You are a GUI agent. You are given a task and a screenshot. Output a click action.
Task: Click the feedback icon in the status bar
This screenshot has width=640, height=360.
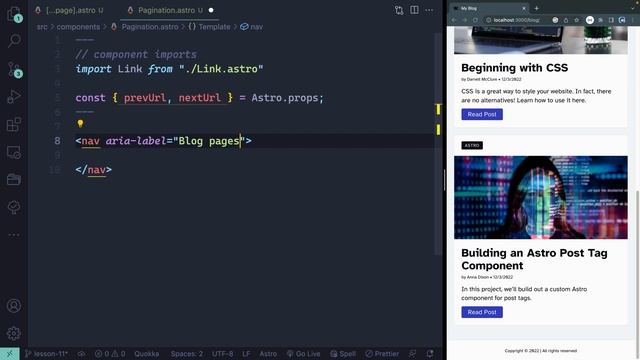coord(413,354)
